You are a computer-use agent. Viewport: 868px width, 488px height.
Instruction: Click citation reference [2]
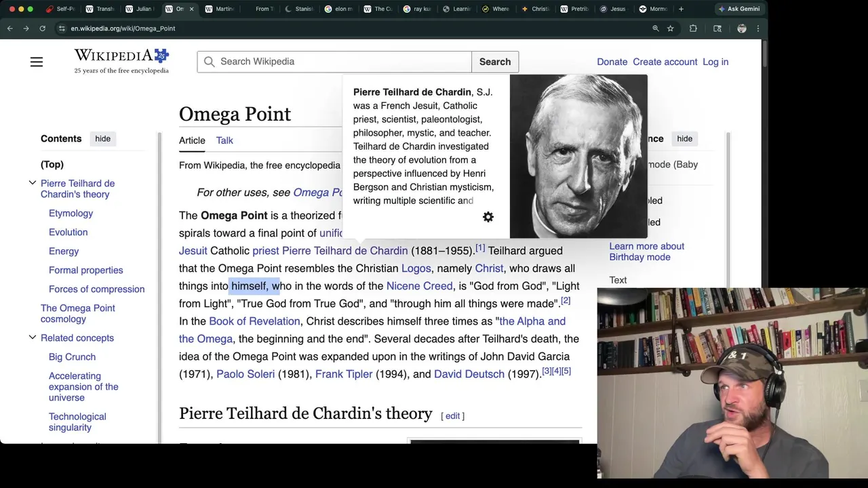point(566,300)
